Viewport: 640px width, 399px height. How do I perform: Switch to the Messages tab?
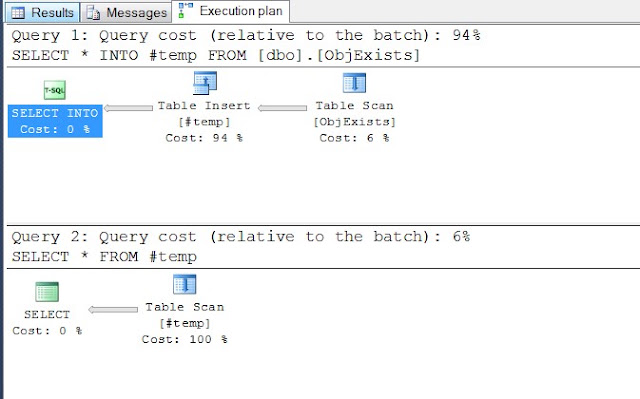[126, 13]
